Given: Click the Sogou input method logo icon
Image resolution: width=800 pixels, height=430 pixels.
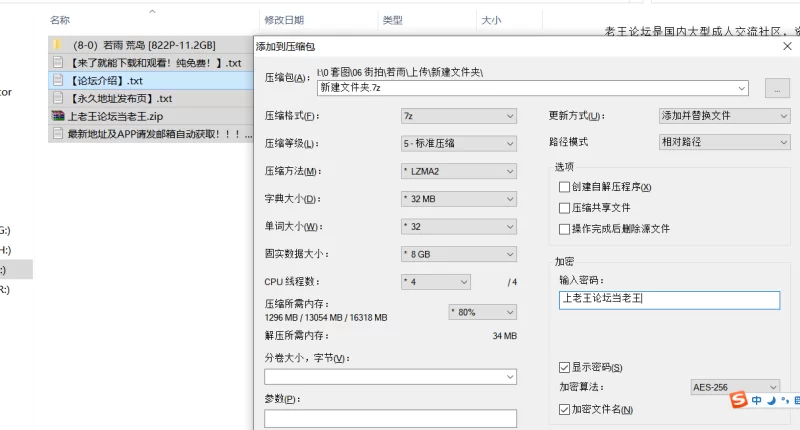Looking at the screenshot, I should pos(738,401).
